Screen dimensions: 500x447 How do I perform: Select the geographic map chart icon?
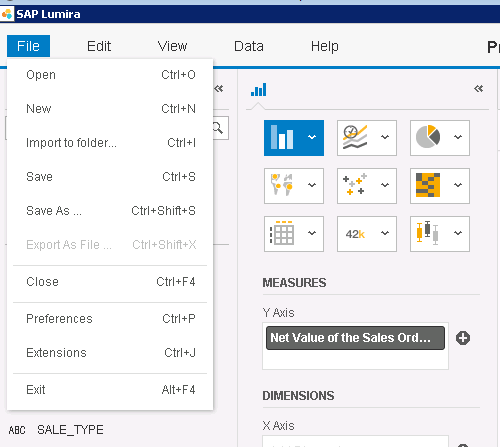[282, 185]
